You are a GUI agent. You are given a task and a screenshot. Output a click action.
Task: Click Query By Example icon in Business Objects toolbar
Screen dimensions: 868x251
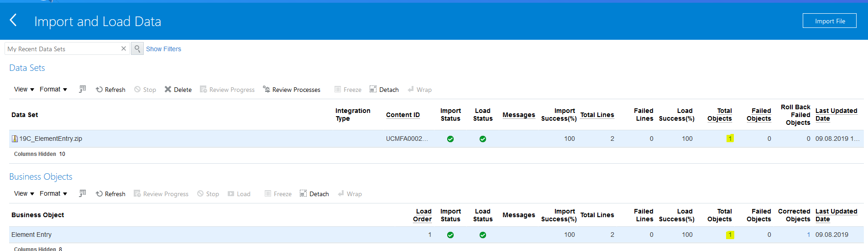pos(82,193)
